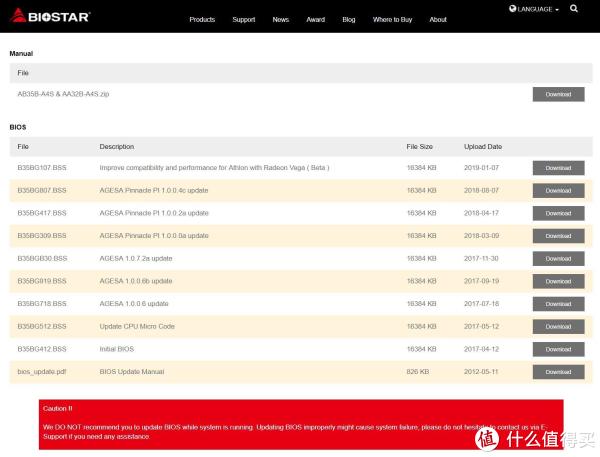The image size is (600, 457).
Task: Click the BIOS section heading
Action: click(18, 127)
